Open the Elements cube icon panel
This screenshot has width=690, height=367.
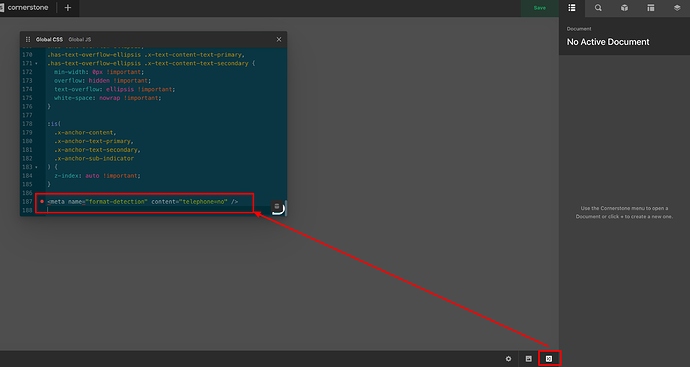click(x=624, y=8)
